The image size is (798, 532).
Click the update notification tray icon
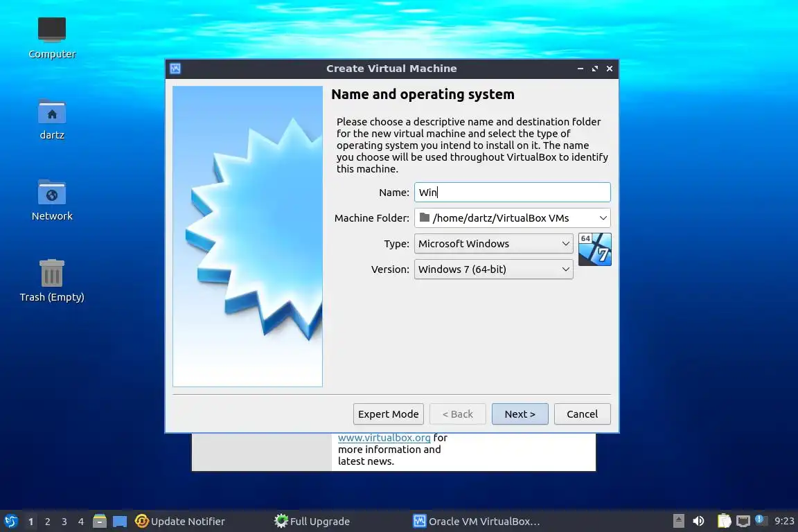pyautogui.click(x=761, y=520)
